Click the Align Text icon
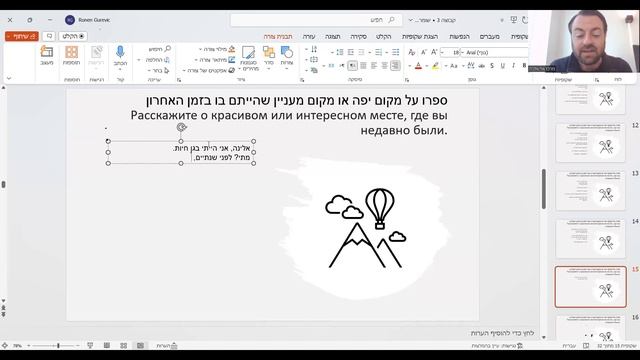The height and width of the screenshot is (360, 640). tap(314, 60)
